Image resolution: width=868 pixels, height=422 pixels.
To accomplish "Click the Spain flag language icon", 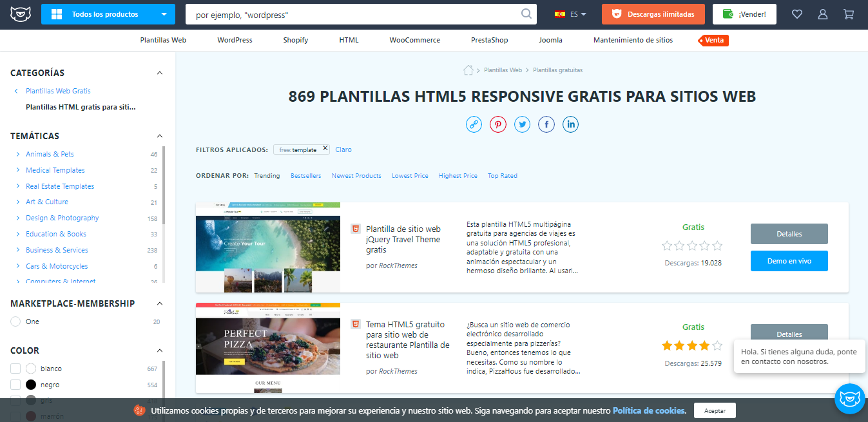I will 560,14.
